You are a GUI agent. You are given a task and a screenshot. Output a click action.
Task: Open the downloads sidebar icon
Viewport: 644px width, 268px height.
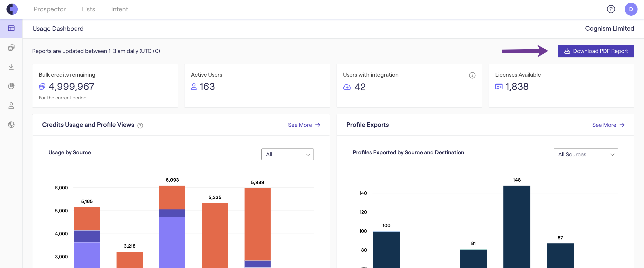tap(11, 67)
